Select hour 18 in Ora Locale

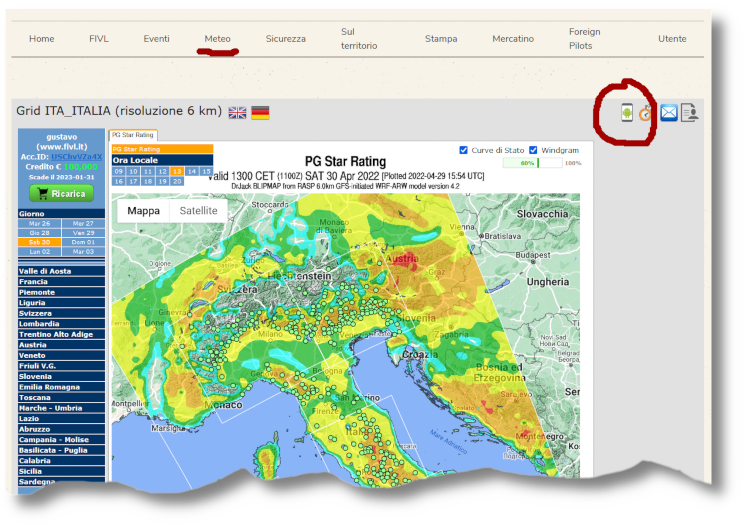(x=148, y=181)
